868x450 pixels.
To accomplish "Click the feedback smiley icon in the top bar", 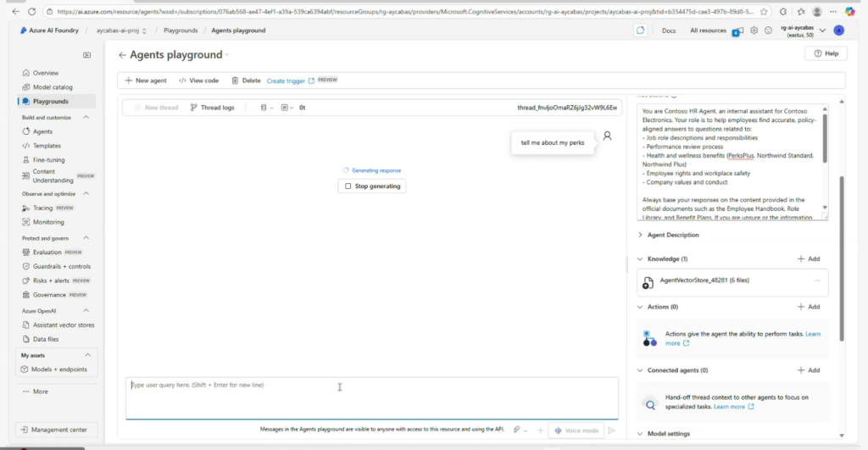I will click(768, 31).
